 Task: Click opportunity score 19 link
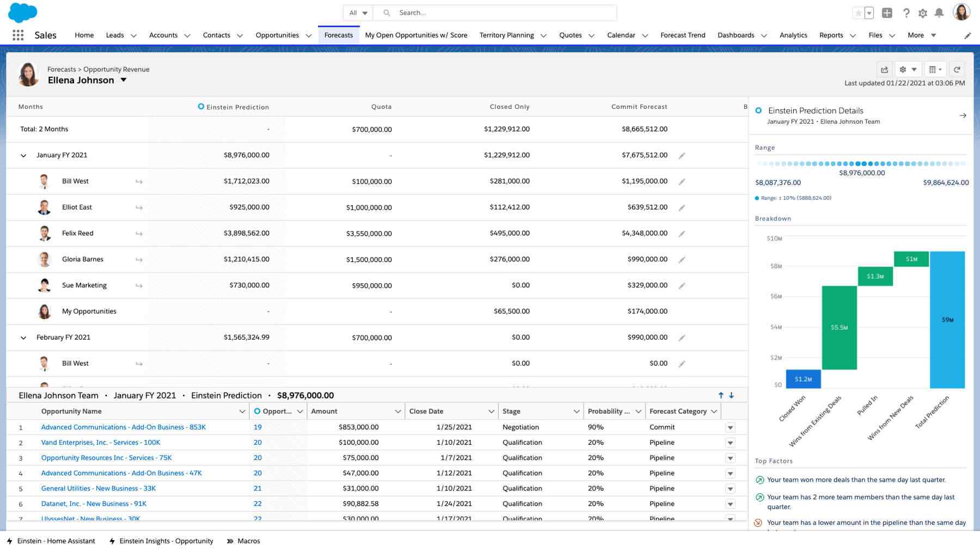point(258,427)
